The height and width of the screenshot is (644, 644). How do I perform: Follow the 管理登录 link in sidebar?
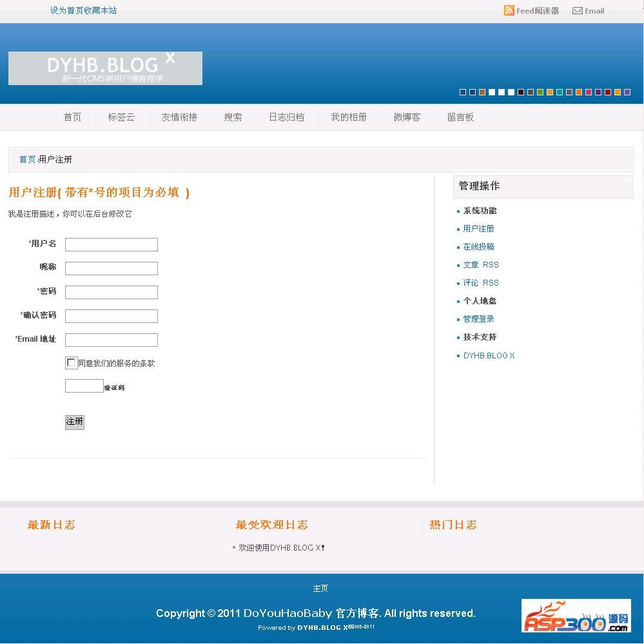[x=478, y=319]
